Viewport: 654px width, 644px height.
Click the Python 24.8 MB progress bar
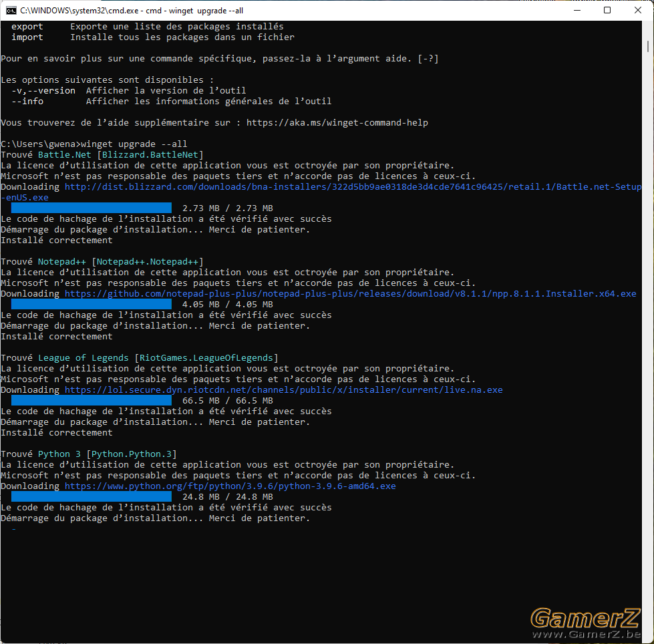point(92,497)
